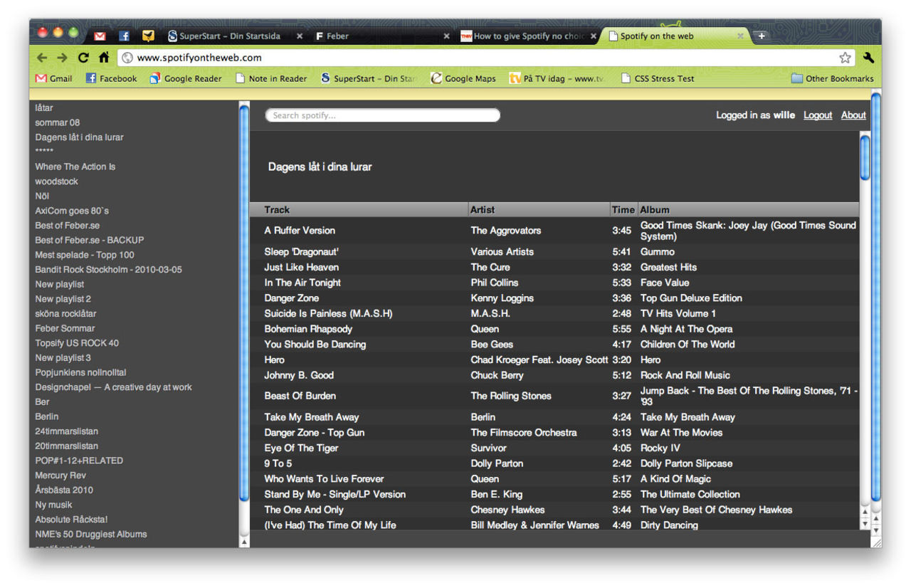Open the Chrome wrench settings menu
The width and height of the screenshot is (911, 588).
pyautogui.click(x=868, y=57)
